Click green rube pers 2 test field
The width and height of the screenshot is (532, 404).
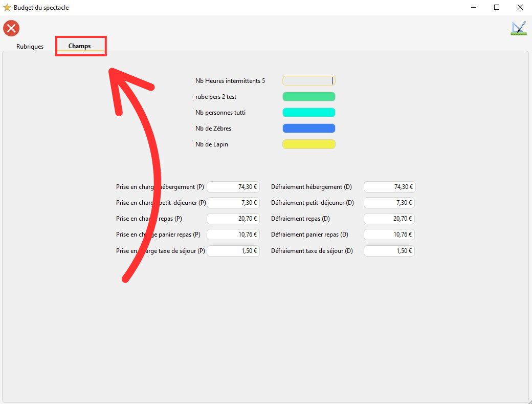[308, 97]
